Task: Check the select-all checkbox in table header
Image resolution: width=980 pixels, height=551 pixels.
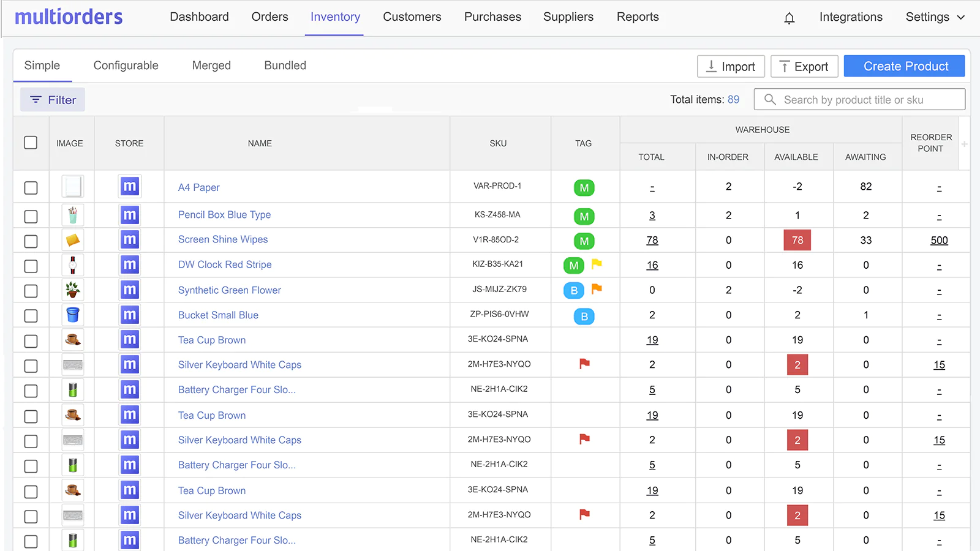Action: (x=31, y=142)
